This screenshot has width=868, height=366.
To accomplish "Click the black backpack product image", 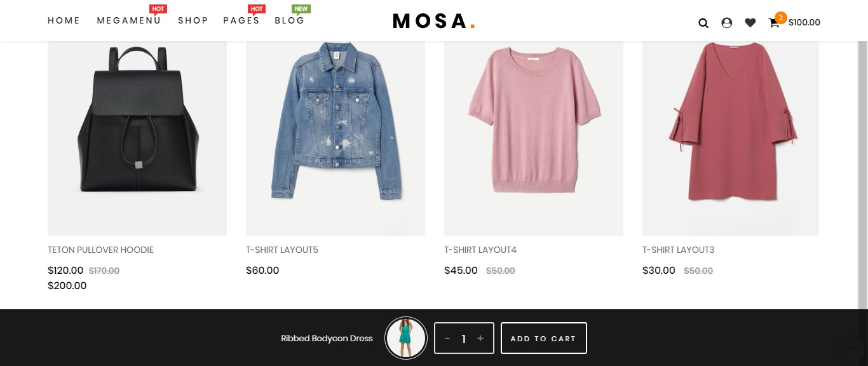I will [x=137, y=127].
